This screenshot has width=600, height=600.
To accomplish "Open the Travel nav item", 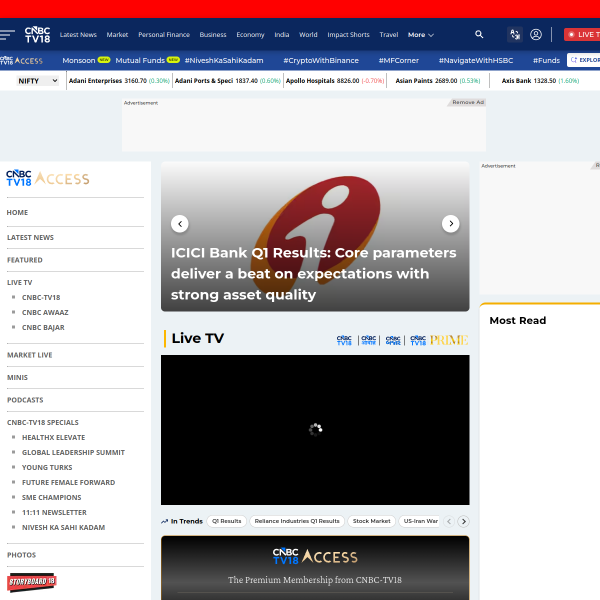I will point(389,35).
